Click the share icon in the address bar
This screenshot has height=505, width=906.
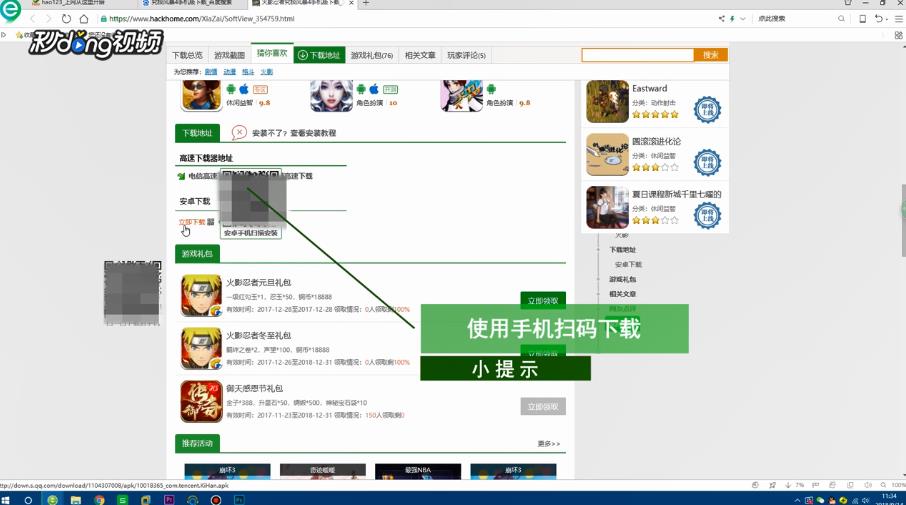click(x=722, y=18)
